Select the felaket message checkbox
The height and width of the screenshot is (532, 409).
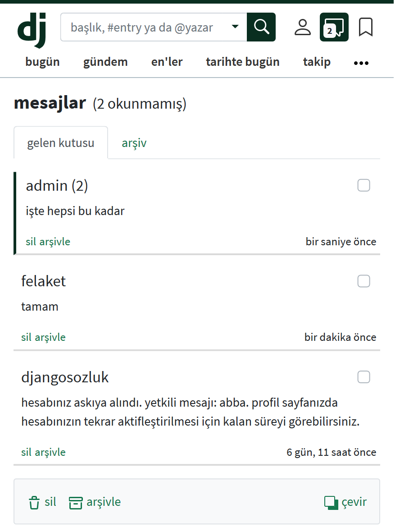pos(364,281)
